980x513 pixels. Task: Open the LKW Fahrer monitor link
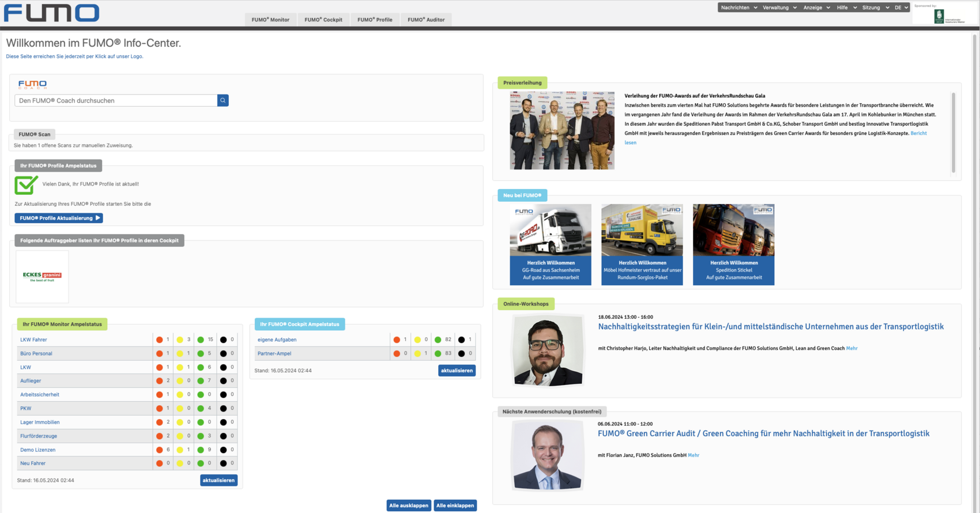coord(33,340)
